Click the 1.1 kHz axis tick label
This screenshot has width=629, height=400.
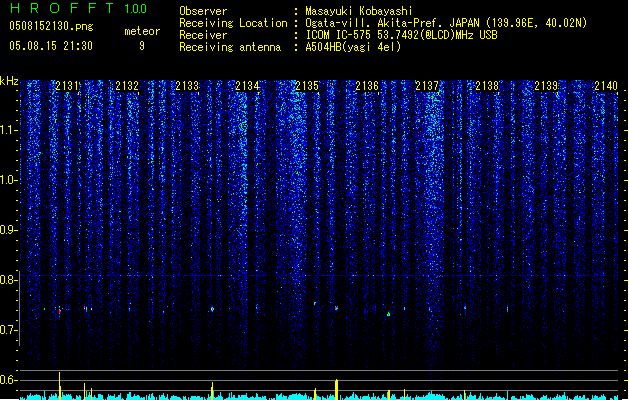8,130
